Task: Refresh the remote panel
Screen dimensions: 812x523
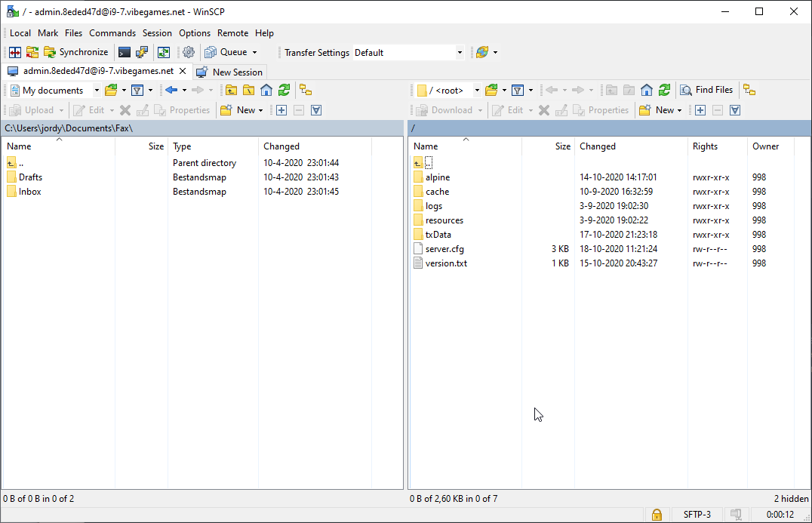Action: (x=664, y=91)
